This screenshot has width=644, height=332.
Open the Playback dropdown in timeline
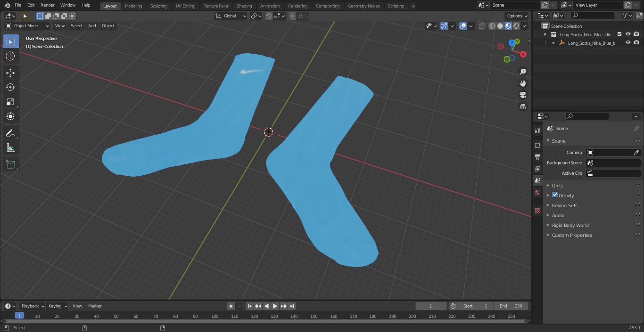pos(33,306)
